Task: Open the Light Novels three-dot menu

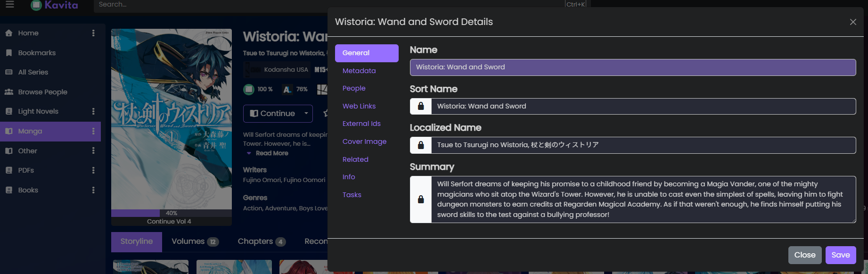Action: point(93,111)
